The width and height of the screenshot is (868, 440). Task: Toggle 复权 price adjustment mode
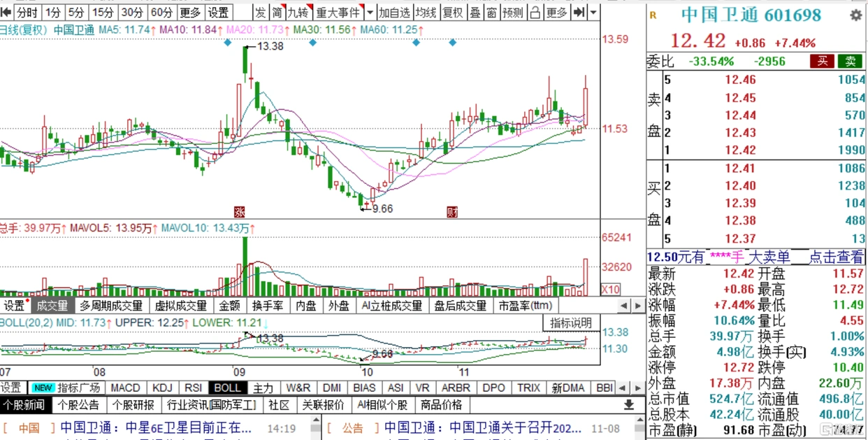(453, 13)
